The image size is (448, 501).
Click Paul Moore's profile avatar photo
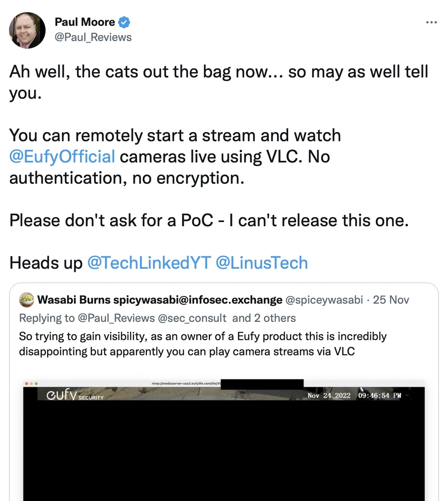coord(27,30)
